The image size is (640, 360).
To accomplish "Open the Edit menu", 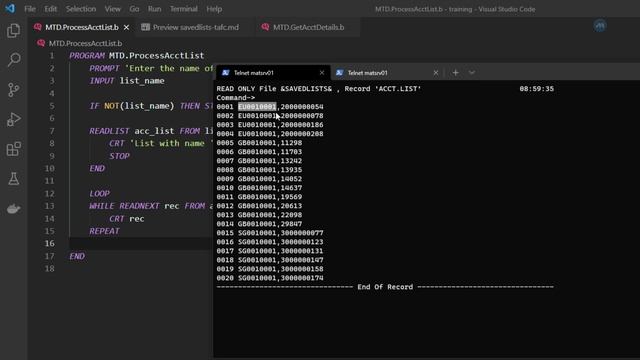I will (51, 9).
